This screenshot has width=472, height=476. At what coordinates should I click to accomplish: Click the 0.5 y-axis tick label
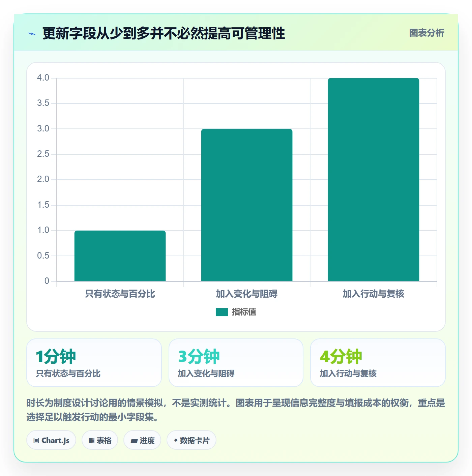coord(43,256)
